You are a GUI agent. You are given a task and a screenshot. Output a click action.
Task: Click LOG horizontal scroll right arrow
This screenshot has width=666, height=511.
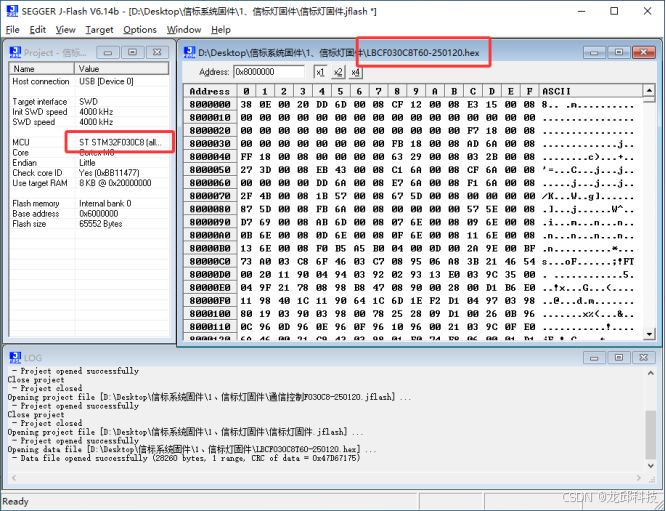pyautogui.click(x=639, y=478)
